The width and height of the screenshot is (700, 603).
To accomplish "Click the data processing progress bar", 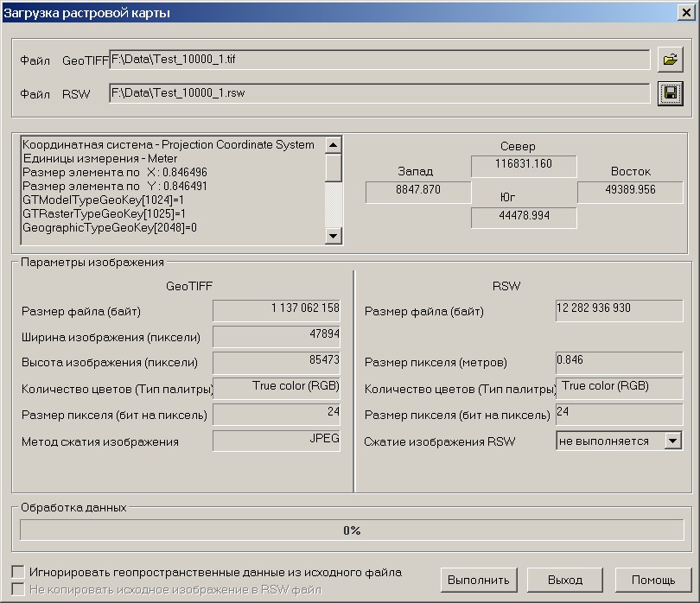I will pyautogui.click(x=351, y=530).
